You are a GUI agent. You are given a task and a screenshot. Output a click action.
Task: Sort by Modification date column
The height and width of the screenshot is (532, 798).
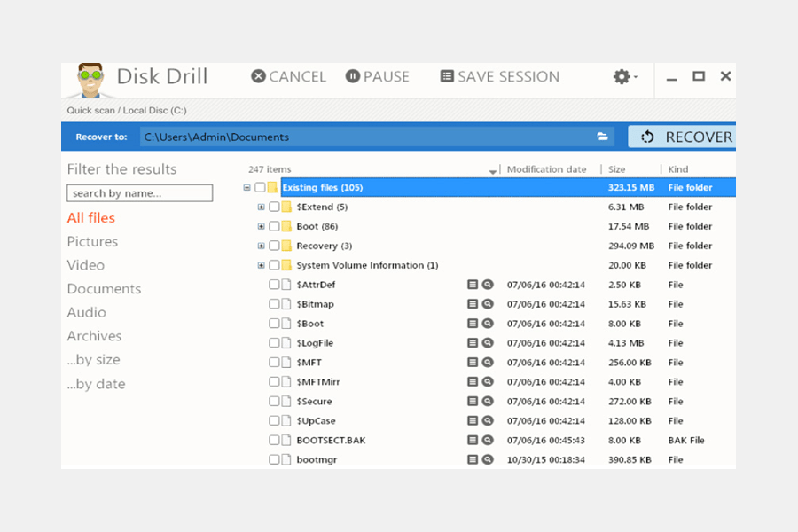(x=546, y=169)
